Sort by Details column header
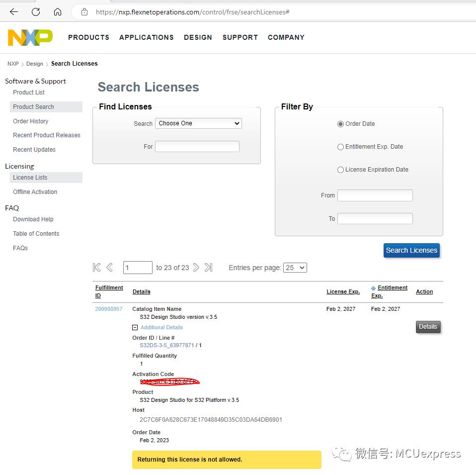The height and width of the screenshot is (475, 476). 142,291
